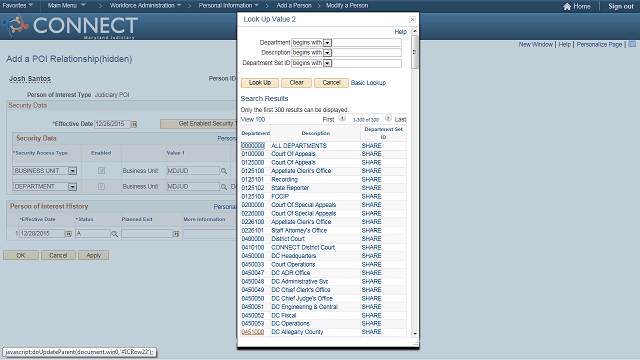Click Cancel button in lookup dialog
The width and height of the screenshot is (640, 360).
point(331,83)
